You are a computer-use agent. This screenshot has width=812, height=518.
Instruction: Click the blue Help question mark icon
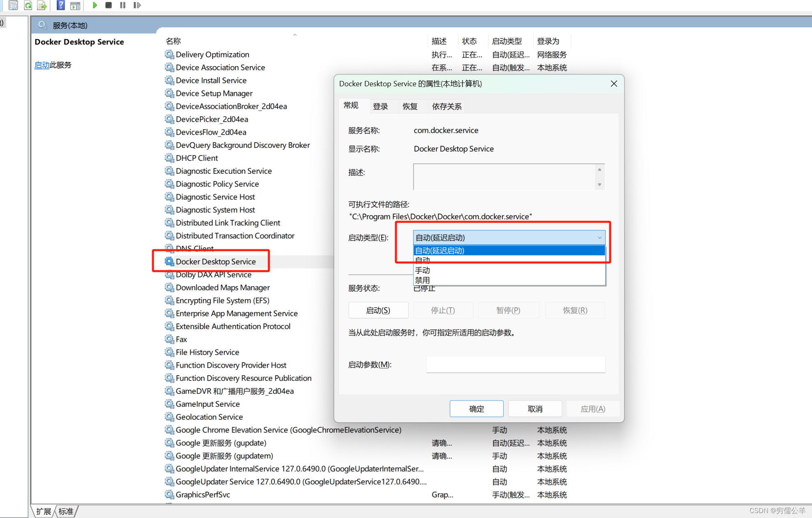click(60, 5)
